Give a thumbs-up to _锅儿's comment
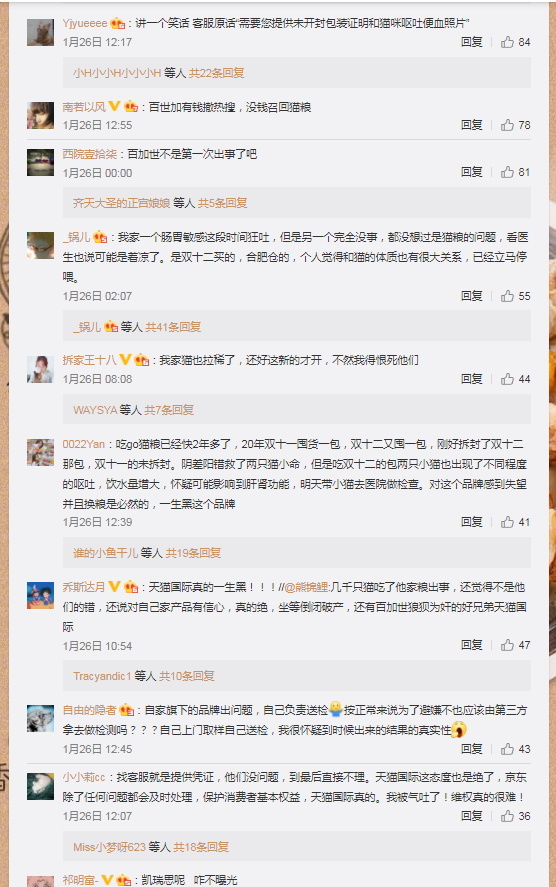 [507, 296]
